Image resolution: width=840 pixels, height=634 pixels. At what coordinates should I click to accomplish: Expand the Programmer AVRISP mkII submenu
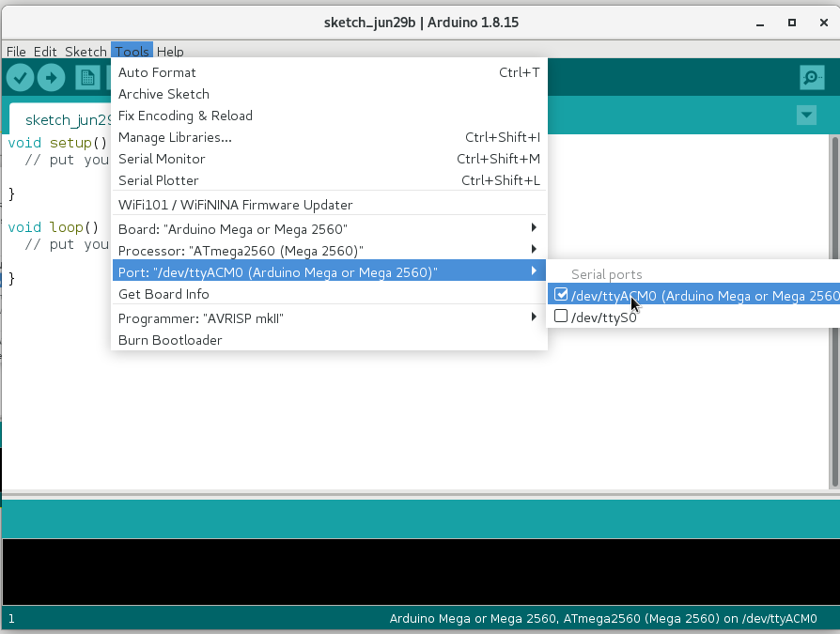329,318
